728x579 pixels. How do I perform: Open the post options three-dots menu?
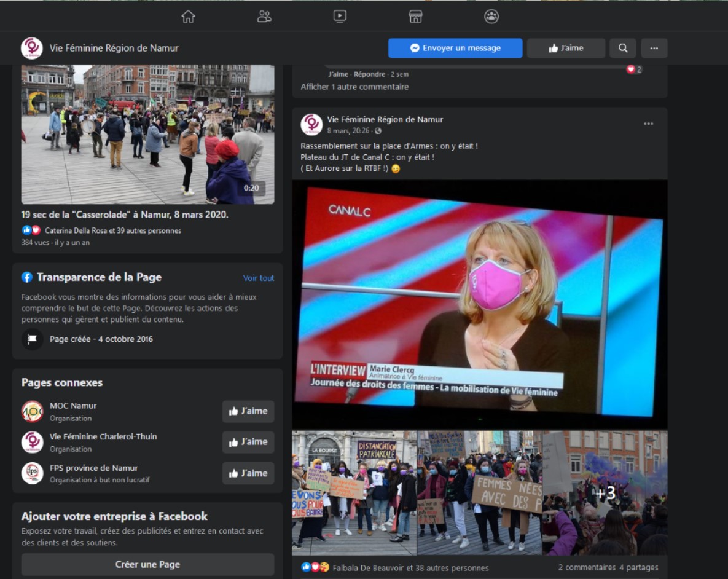pos(648,124)
